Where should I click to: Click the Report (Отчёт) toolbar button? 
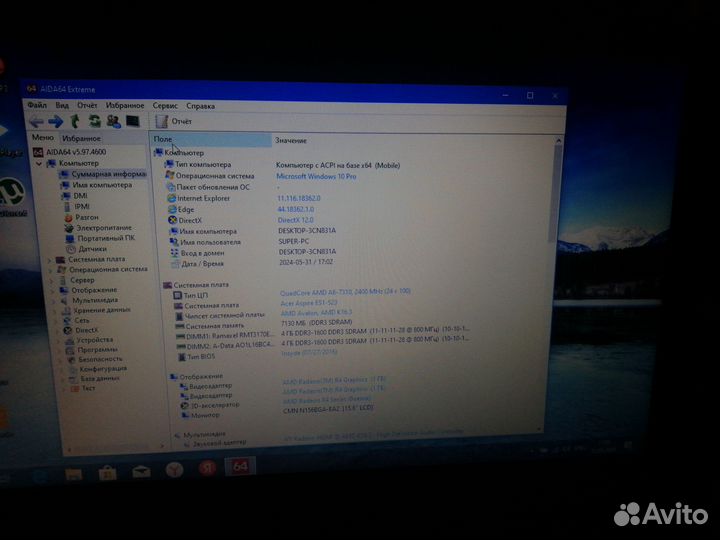[174, 122]
